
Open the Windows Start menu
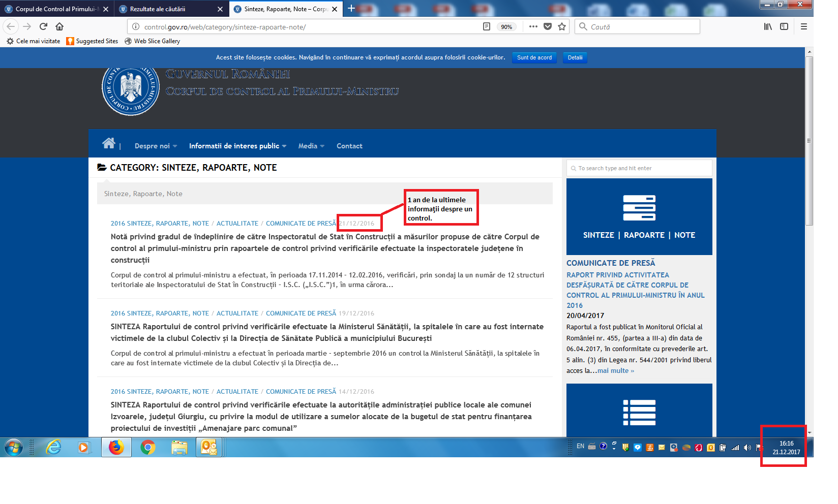click(14, 447)
